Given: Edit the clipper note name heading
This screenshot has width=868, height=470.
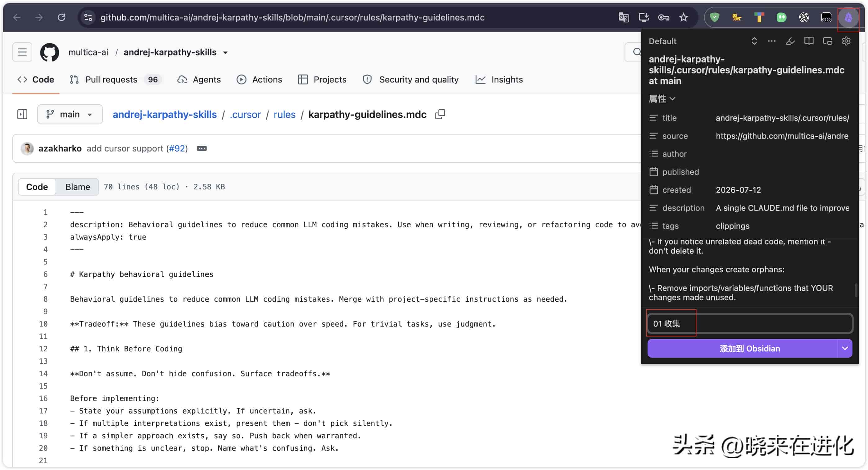Looking at the screenshot, I should point(746,70).
